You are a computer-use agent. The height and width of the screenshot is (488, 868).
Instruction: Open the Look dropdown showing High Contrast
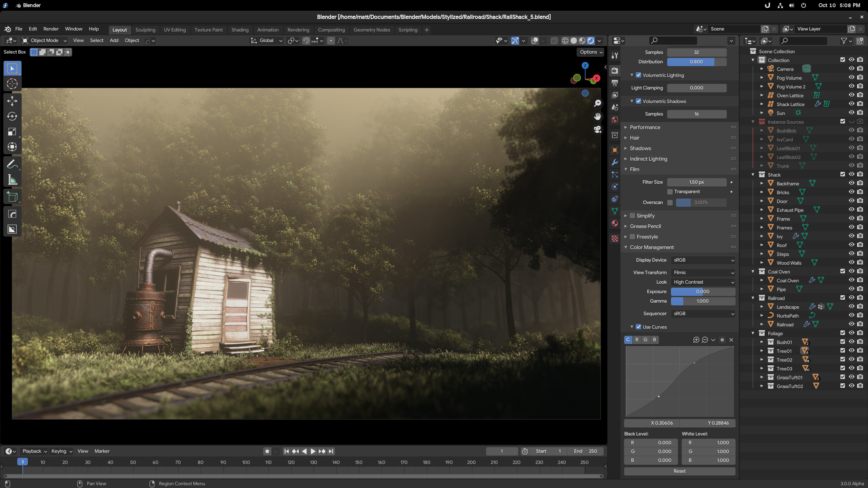tap(703, 282)
